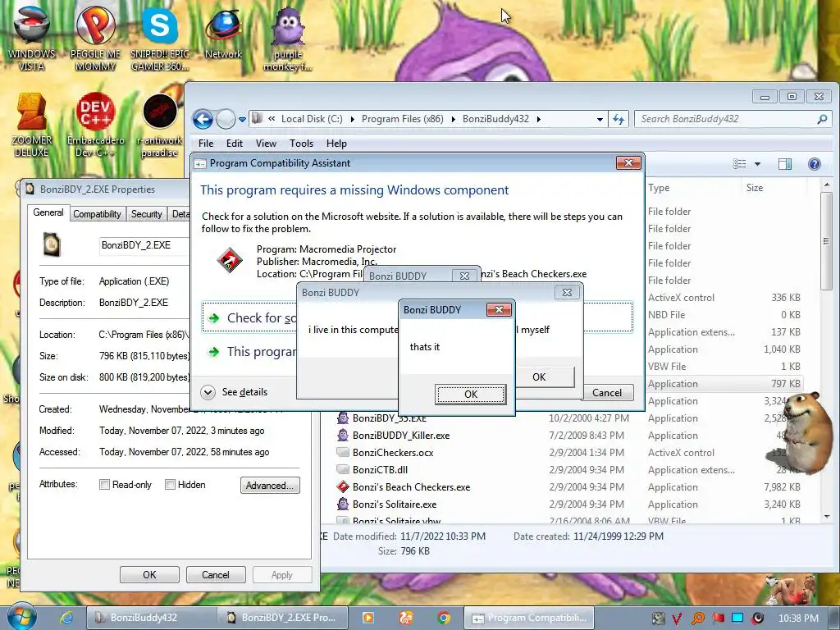Open the Windows Start orb
Screen dimensions: 840x630
click(x=22, y=616)
